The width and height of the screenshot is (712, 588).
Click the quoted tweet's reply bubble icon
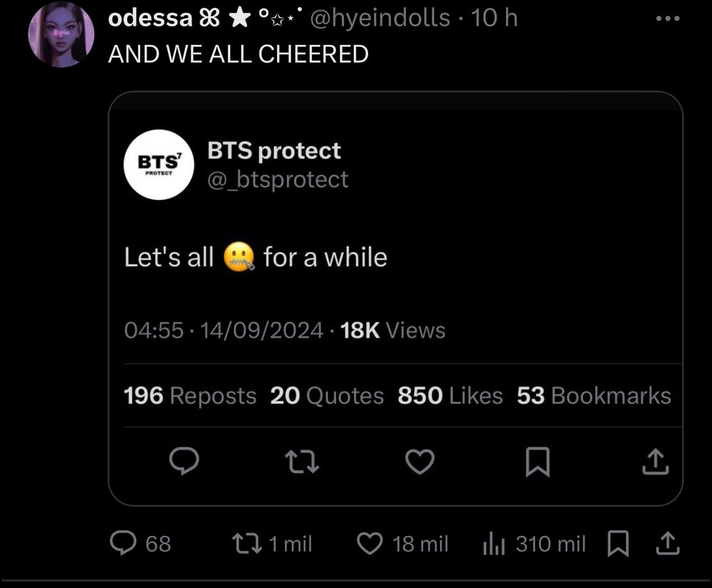point(184,463)
